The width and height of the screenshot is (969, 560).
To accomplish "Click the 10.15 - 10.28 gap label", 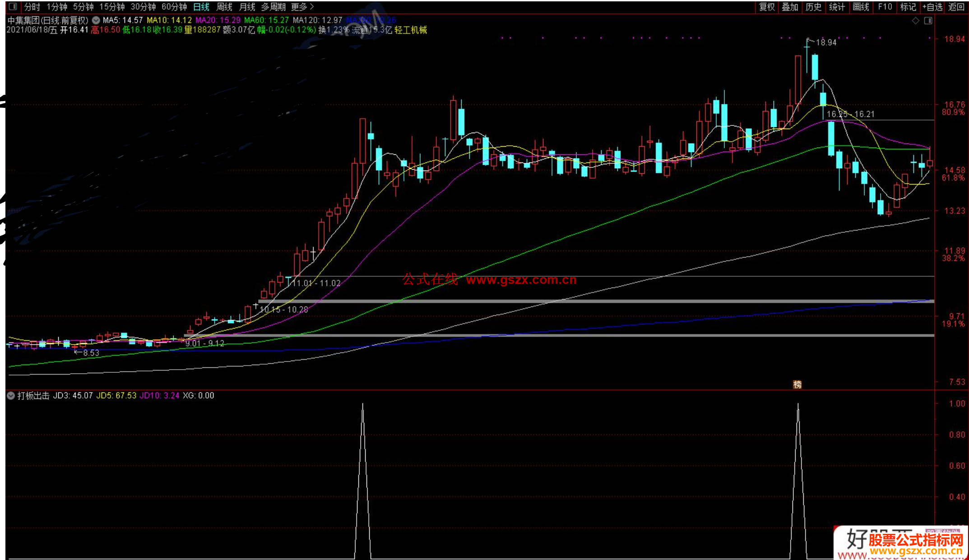I will (x=284, y=310).
